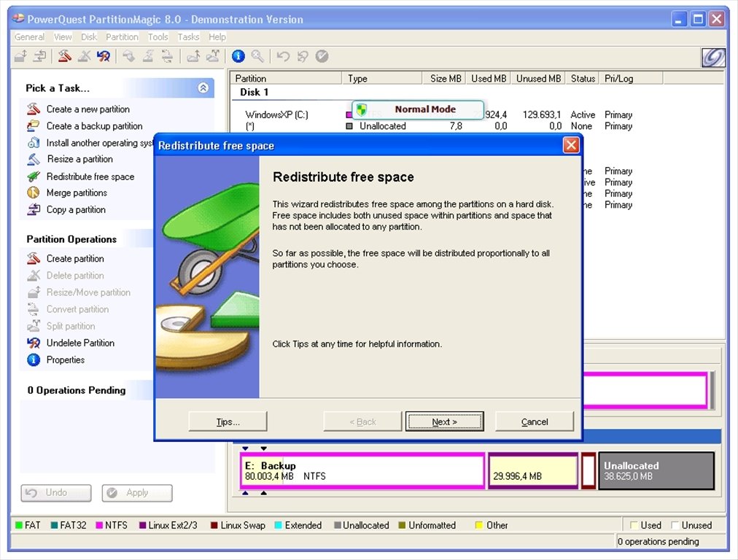Click the magnifier toolbar icon
738x560 pixels.
[257, 56]
